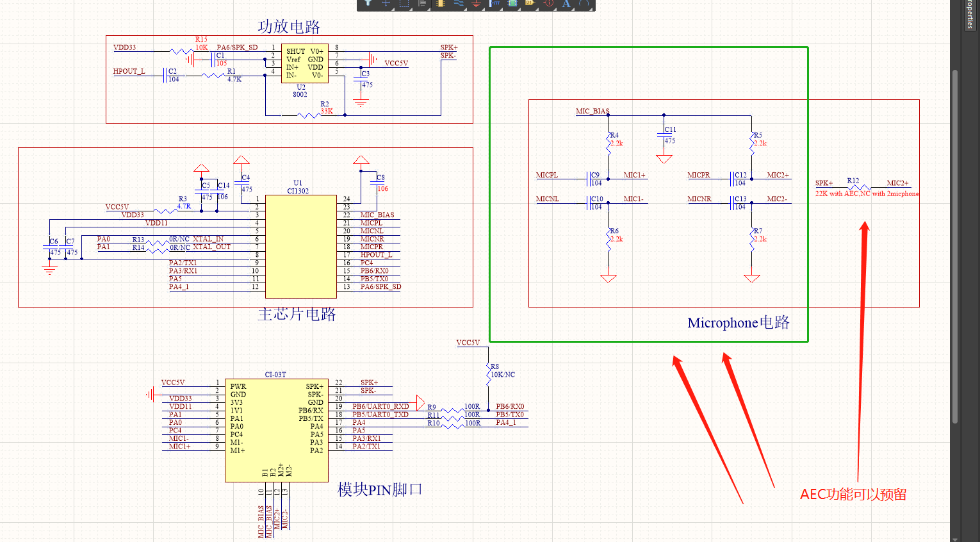Select the CI1302 main chip component body
Image resolution: width=980 pixels, height=542 pixels.
click(x=301, y=247)
